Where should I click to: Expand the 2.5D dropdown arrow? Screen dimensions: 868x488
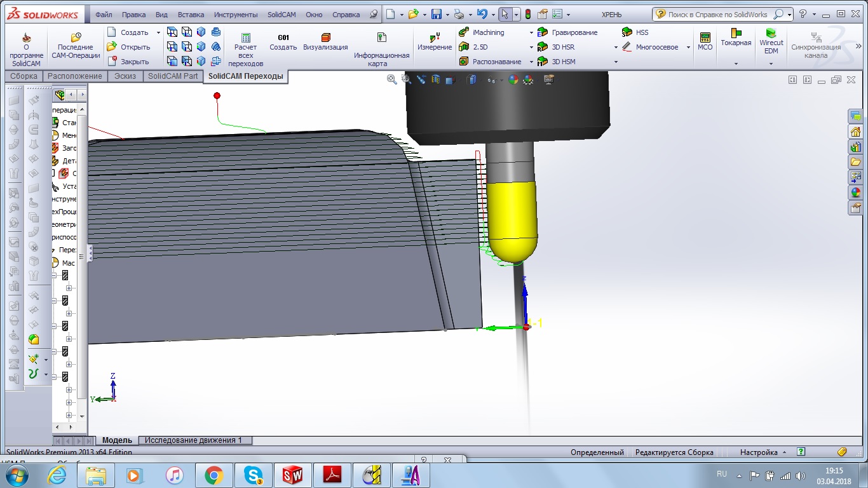click(531, 47)
